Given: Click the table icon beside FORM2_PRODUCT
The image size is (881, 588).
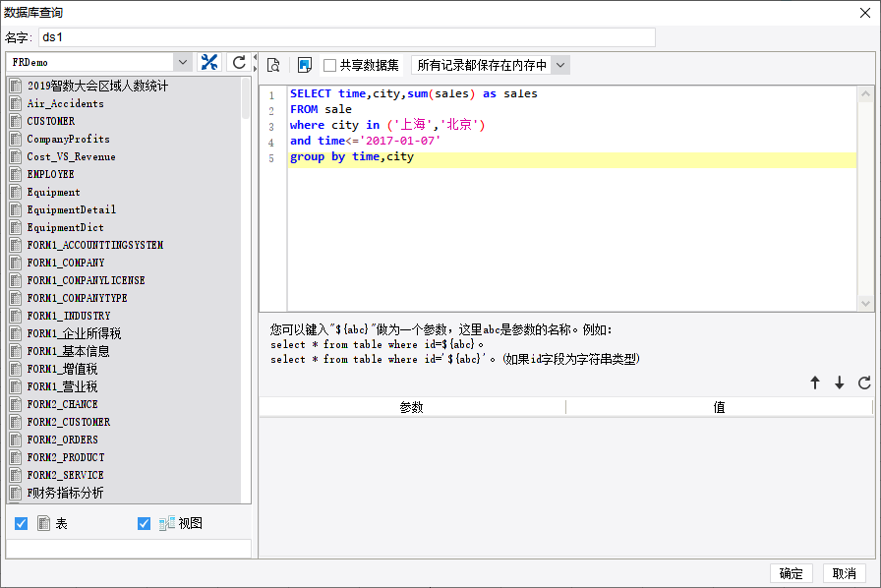Looking at the screenshot, I should click(x=16, y=457).
